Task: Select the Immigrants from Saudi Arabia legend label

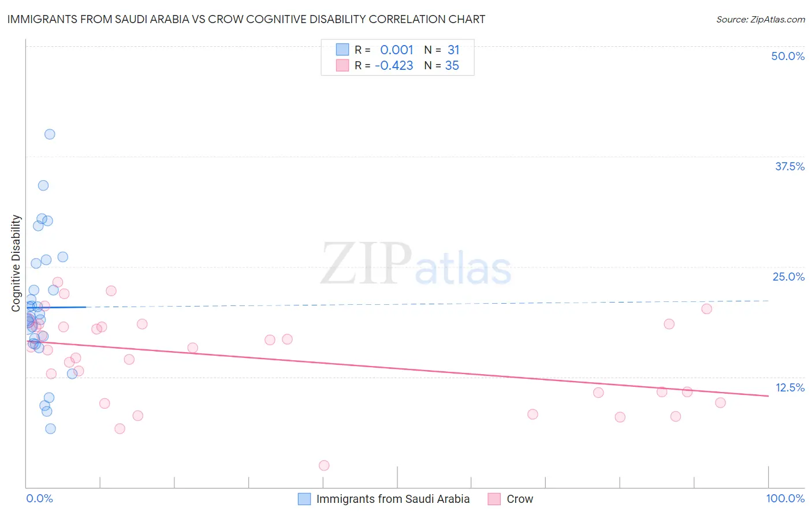Action: tap(393, 499)
